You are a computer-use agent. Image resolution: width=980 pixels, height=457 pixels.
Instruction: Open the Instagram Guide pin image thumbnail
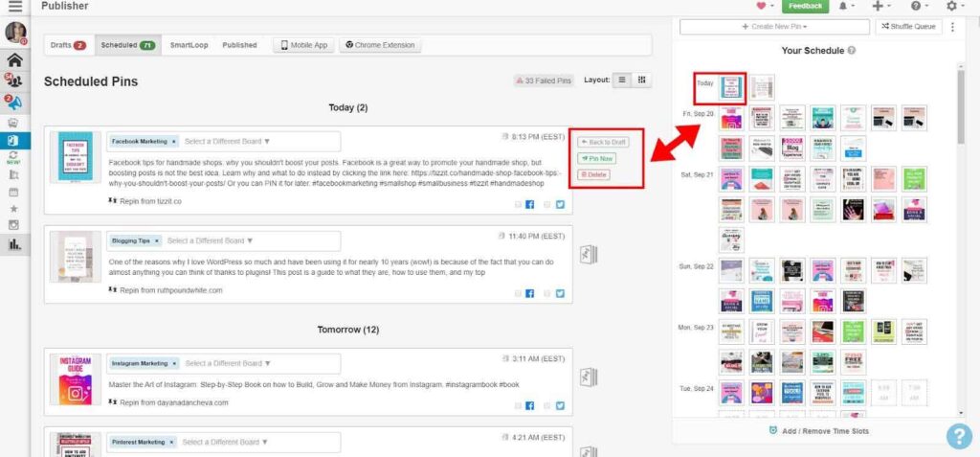[75, 380]
